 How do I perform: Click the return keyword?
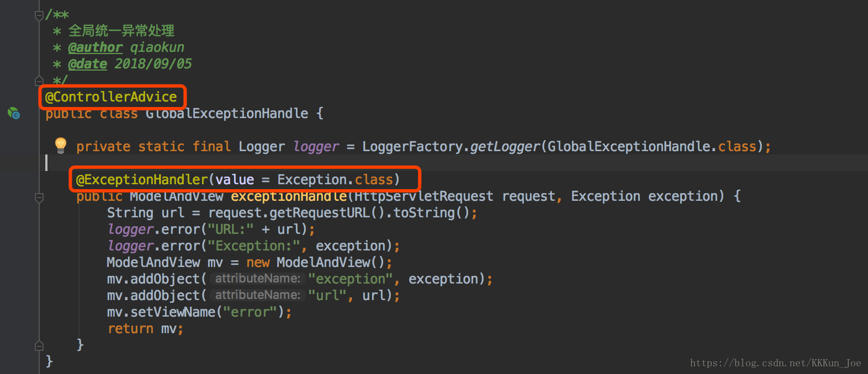pyautogui.click(x=130, y=329)
